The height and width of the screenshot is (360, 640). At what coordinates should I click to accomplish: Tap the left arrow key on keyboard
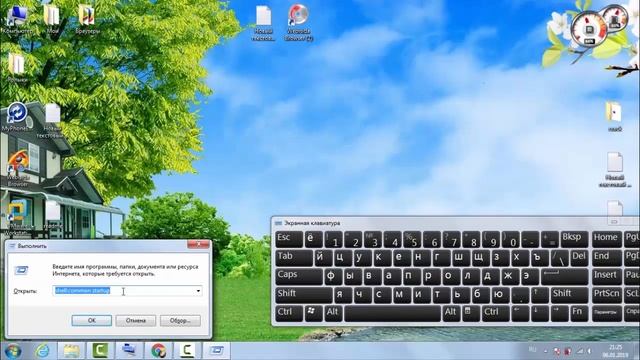click(x=520, y=313)
